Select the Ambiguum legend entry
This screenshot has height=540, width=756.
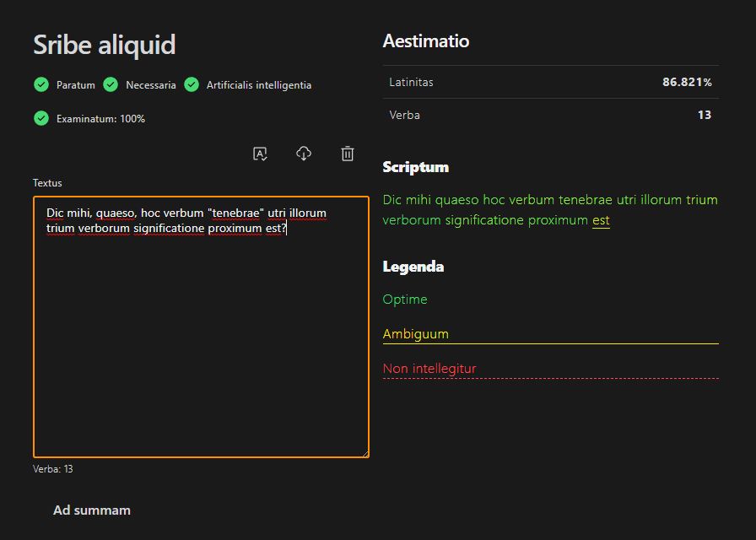416,333
